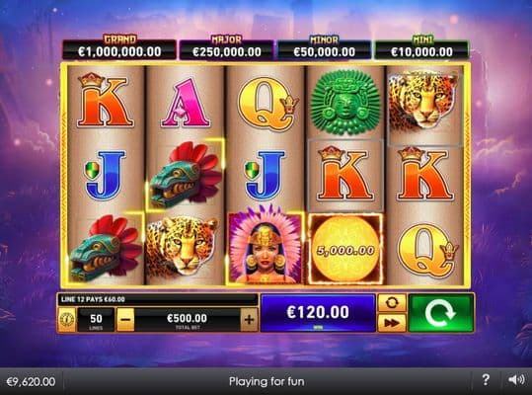Screen dimensions: 532x395
Task: Enable autoplay with the circular arrows icon
Action: click(392, 303)
